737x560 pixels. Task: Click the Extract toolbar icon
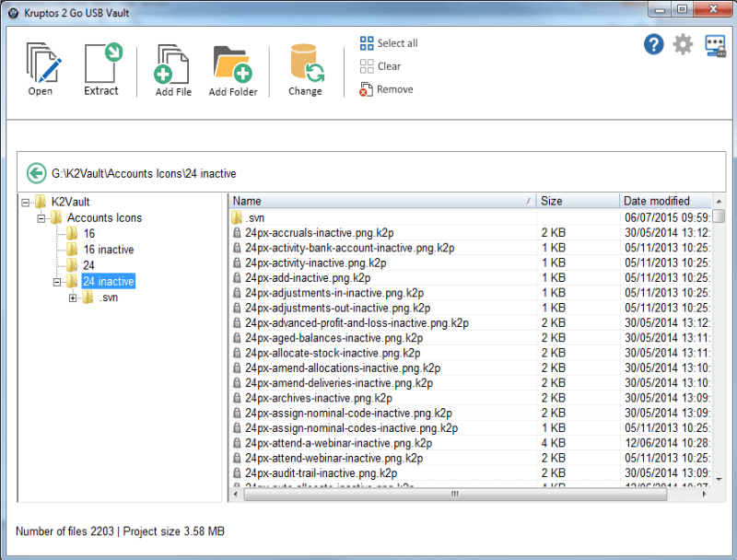101,64
